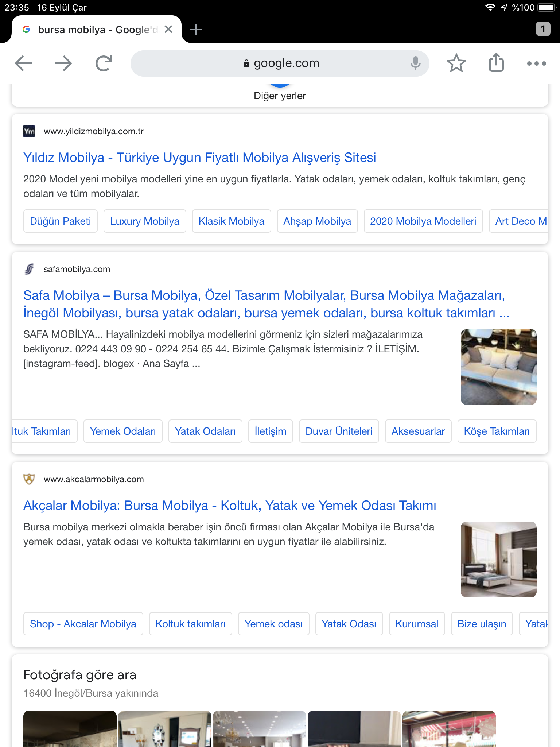Click the Fotoğrafa göre ara heading
The width and height of the screenshot is (560, 747).
click(80, 675)
